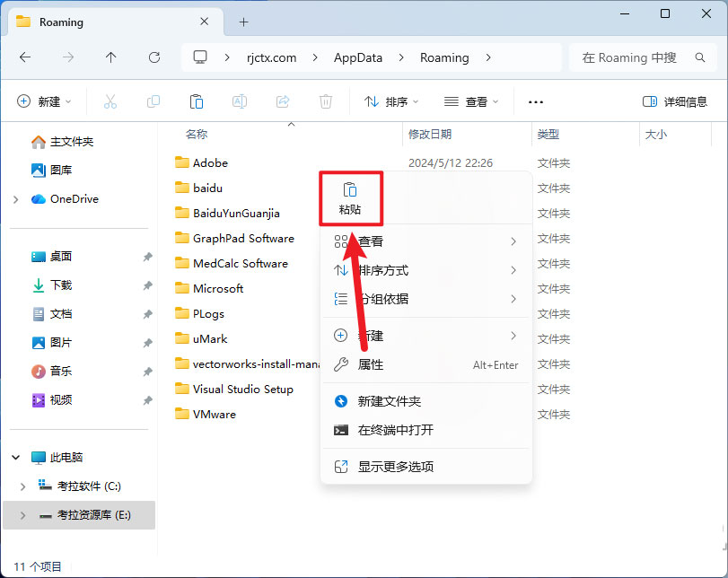This screenshot has width=728, height=578.
Task: Sort by the 类型 column header
Action: (x=548, y=134)
